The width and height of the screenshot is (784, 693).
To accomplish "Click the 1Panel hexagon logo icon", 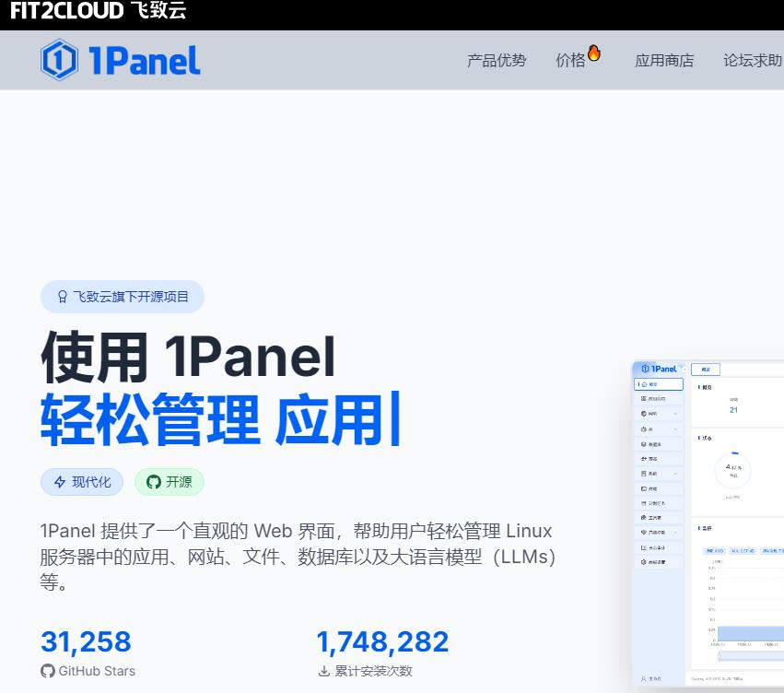I will tap(59, 60).
